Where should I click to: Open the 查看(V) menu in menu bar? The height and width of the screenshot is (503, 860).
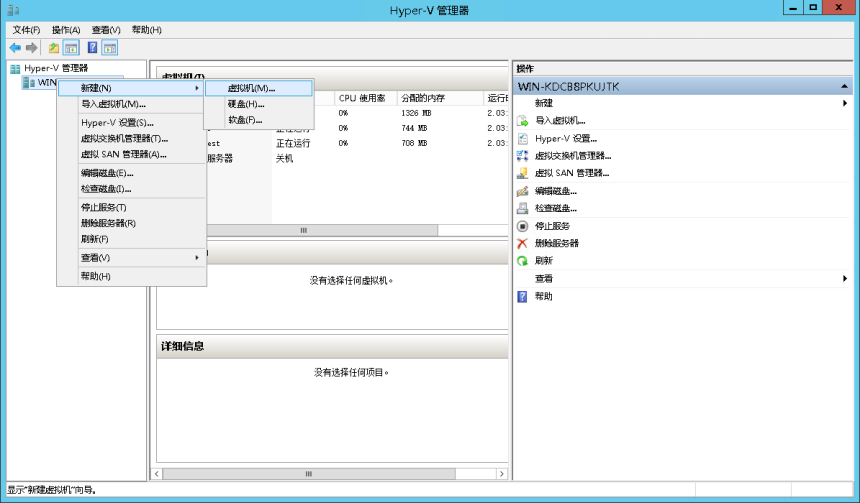[106, 30]
